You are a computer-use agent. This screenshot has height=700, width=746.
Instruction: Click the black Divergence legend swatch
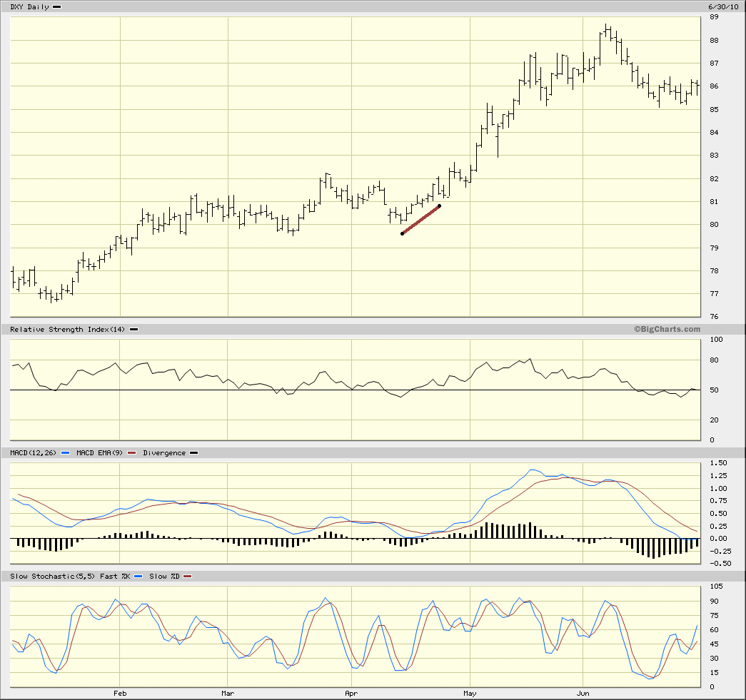[x=194, y=453]
